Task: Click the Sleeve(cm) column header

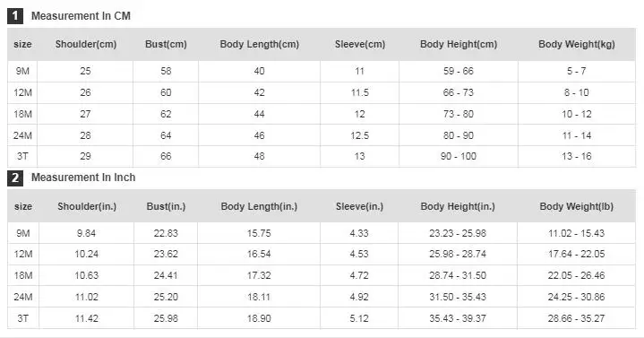Action: point(360,45)
